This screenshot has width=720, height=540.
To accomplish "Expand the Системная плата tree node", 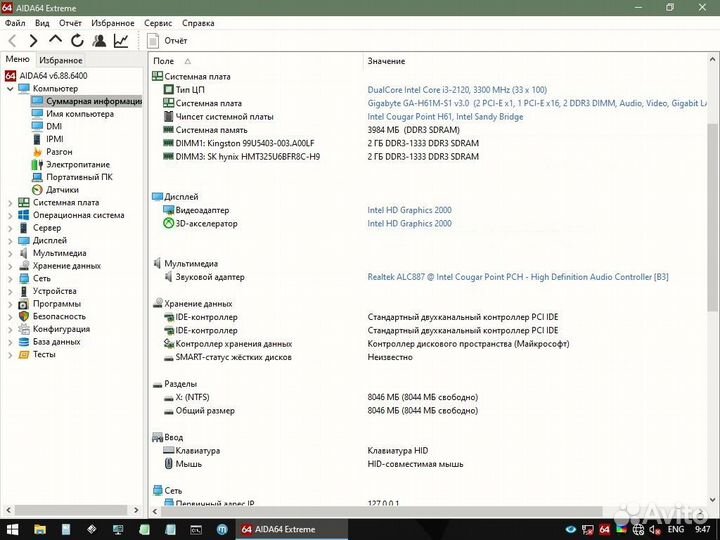I will [x=10, y=203].
